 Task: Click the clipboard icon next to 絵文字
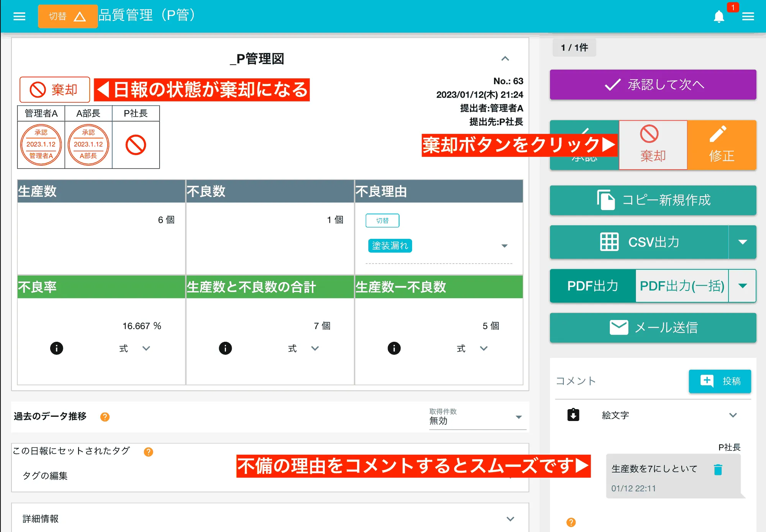[573, 415]
